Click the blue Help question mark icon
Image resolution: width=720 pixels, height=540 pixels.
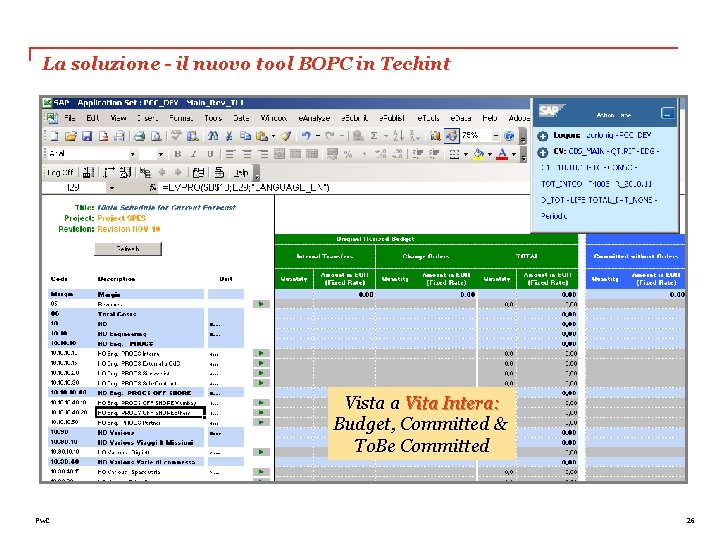[x=509, y=136]
